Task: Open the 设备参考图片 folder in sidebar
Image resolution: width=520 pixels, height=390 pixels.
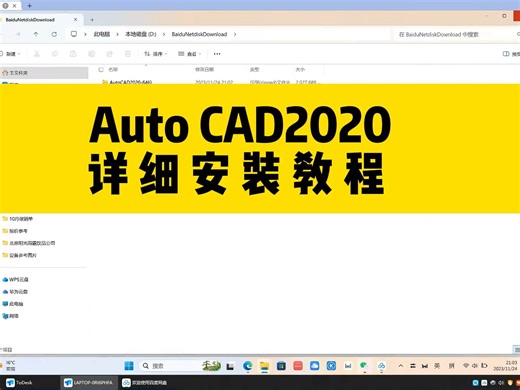Action: tap(20, 255)
